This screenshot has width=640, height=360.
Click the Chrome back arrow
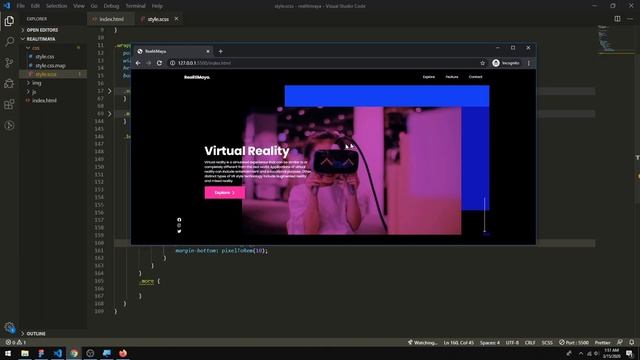coord(138,63)
